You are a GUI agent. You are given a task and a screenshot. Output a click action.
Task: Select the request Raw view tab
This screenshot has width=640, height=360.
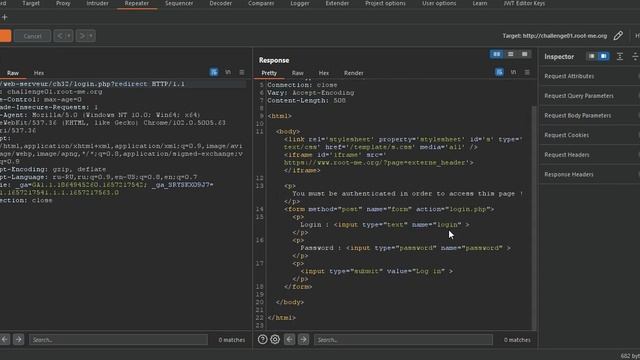tap(13, 73)
